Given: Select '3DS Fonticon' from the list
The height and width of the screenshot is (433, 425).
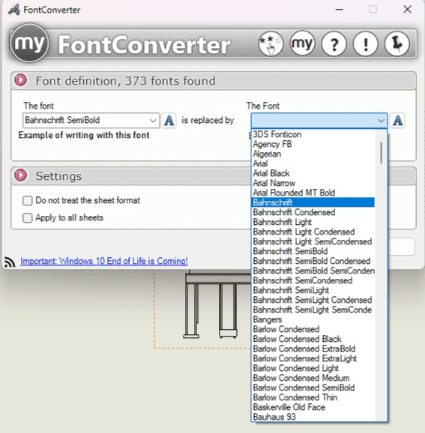Looking at the screenshot, I should pyautogui.click(x=313, y=134).
